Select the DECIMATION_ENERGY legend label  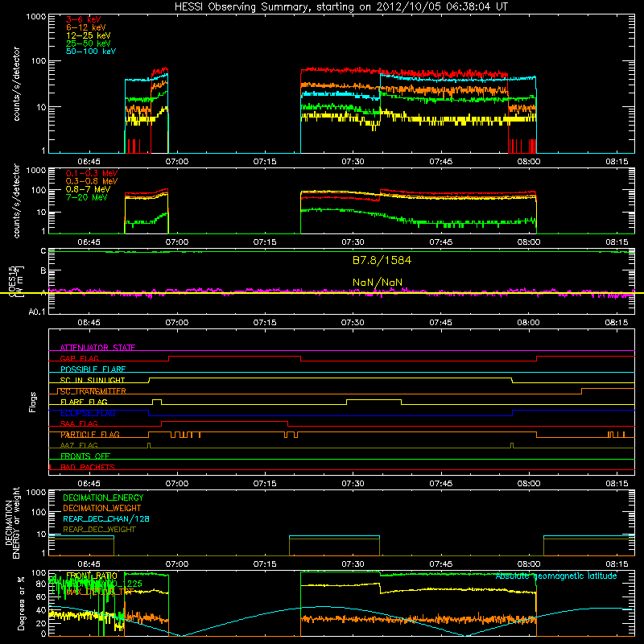click(103, 497)
